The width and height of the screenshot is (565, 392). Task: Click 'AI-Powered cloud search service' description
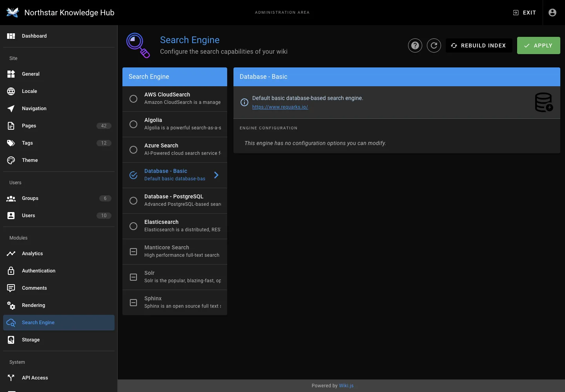tap(183, 153)
